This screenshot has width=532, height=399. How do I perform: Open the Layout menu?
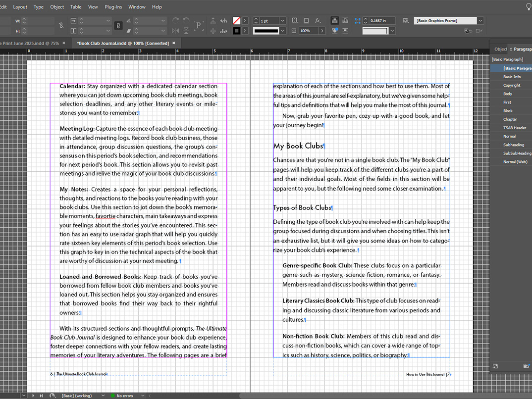(x=20, y=7)
